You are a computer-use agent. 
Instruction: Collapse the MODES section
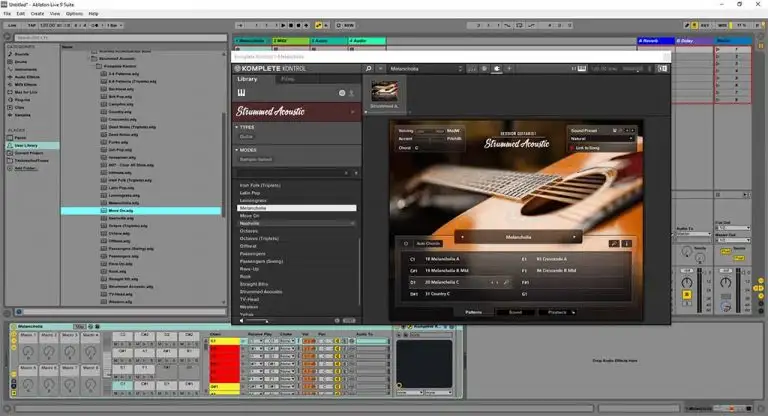pos(237,150)
